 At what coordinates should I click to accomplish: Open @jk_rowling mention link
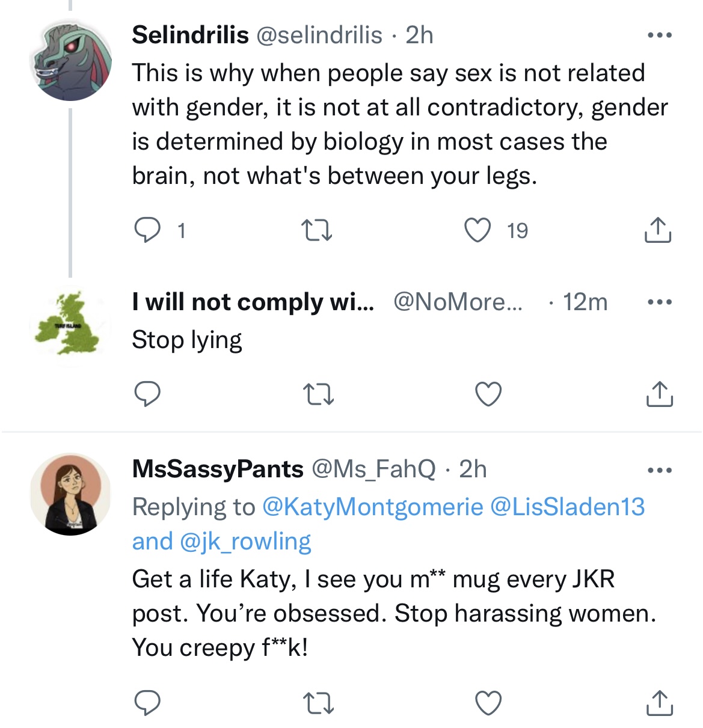click(x=245, y=542)
